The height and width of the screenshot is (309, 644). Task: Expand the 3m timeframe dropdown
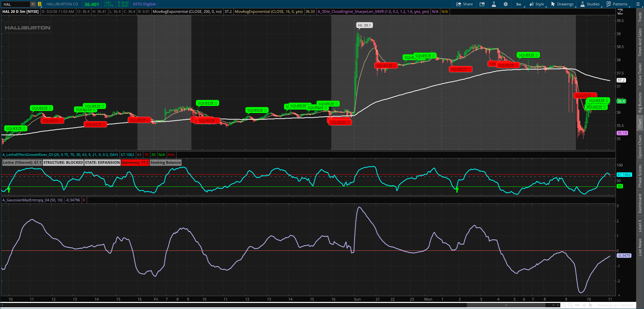coord(519,4)
